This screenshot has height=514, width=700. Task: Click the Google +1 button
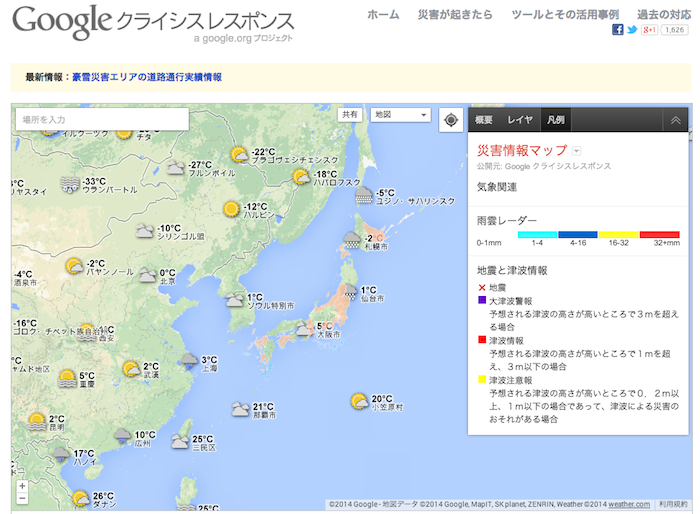pos(649,30)
